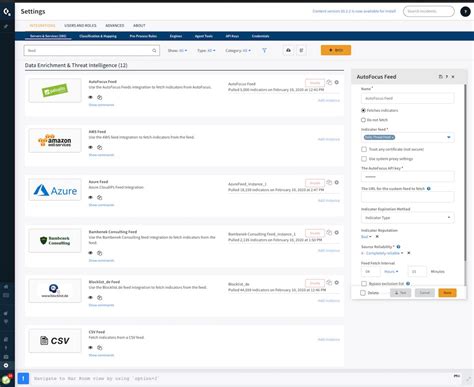Click the copy instance icon on the AutoFocus Feed row
Screen dimensions: 474x387
(329, 82)
